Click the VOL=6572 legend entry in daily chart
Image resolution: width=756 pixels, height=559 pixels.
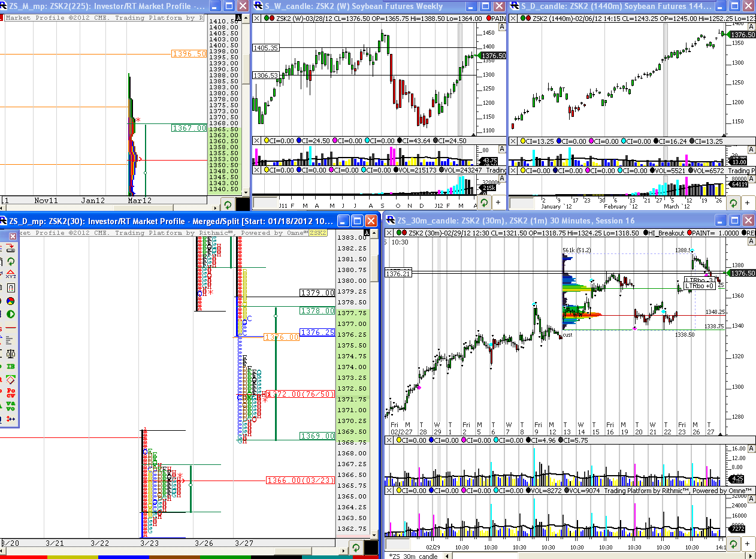tap(706, 170)
